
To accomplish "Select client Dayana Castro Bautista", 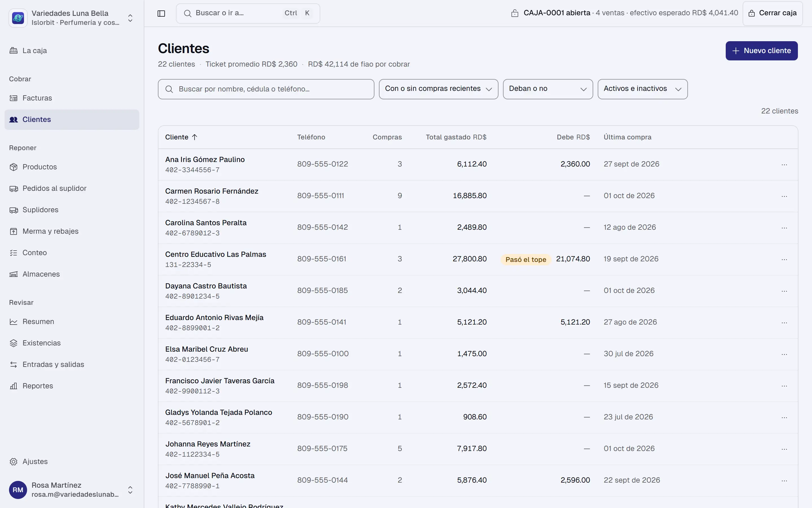I will tap(206, 286).
